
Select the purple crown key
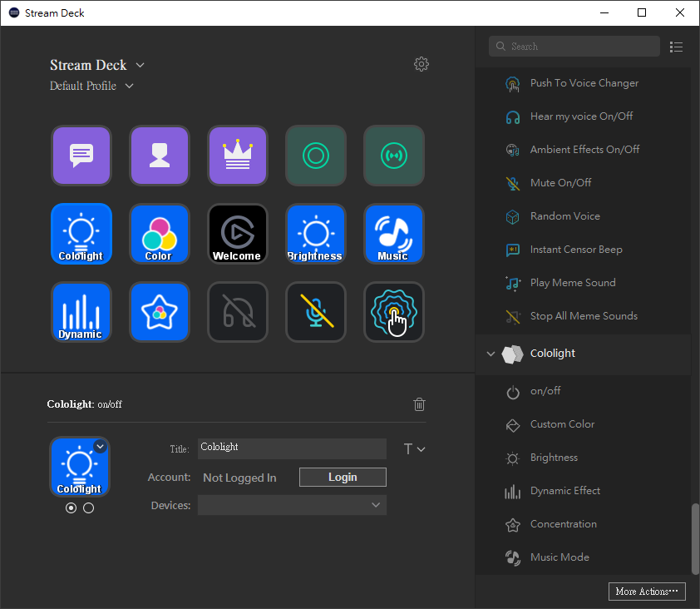click(238, 156)
